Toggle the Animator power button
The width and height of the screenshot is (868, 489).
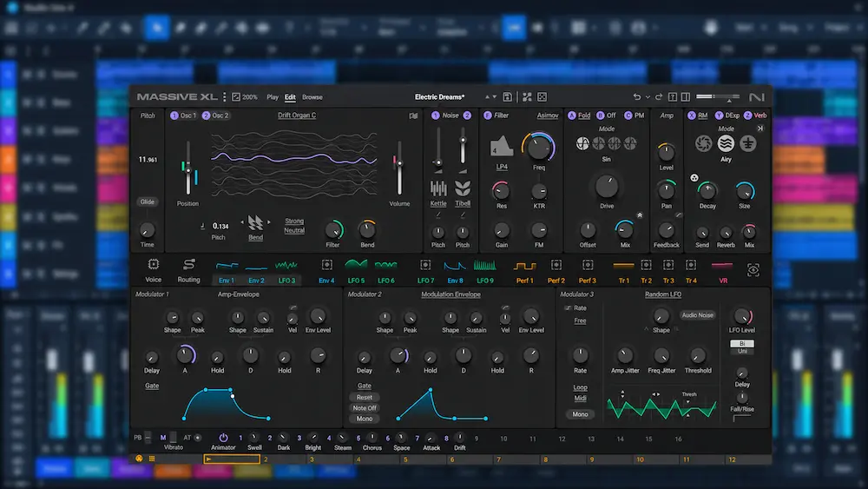(223, 438)
